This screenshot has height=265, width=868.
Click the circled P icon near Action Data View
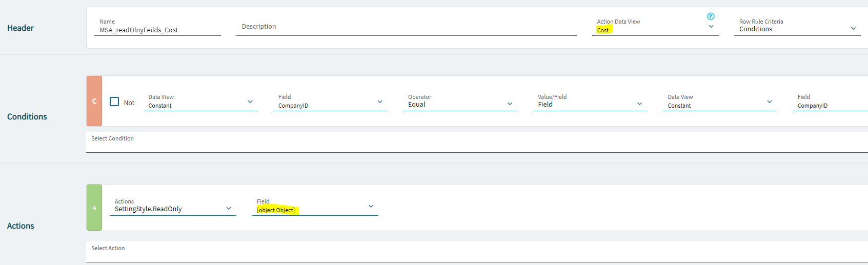(x=711, y=16)
